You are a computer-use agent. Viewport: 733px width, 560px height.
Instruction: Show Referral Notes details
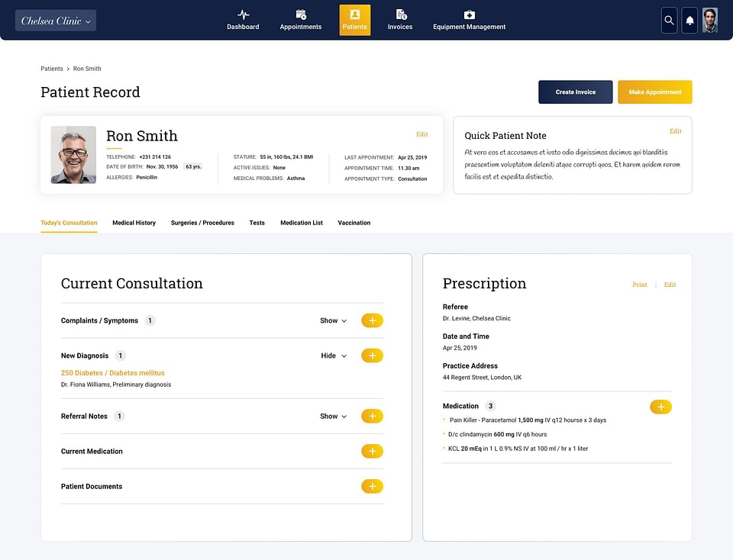(x=334, y=416)
